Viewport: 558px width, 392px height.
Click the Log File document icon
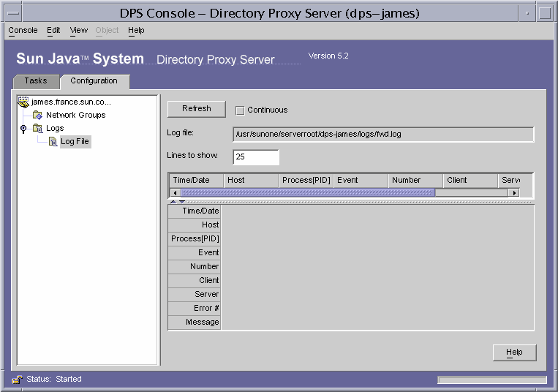pyautogui.click(x=53, y=142)
